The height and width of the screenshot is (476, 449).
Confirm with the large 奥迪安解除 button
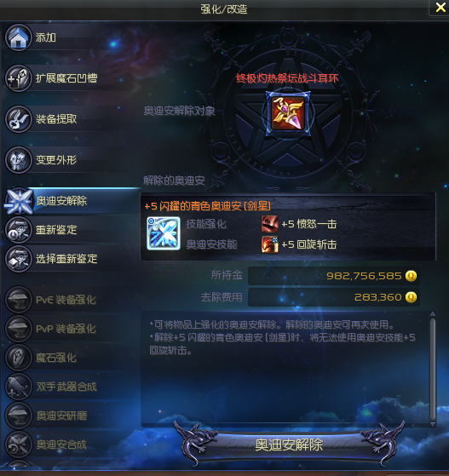pyautogui.click(x=289, y=445)
